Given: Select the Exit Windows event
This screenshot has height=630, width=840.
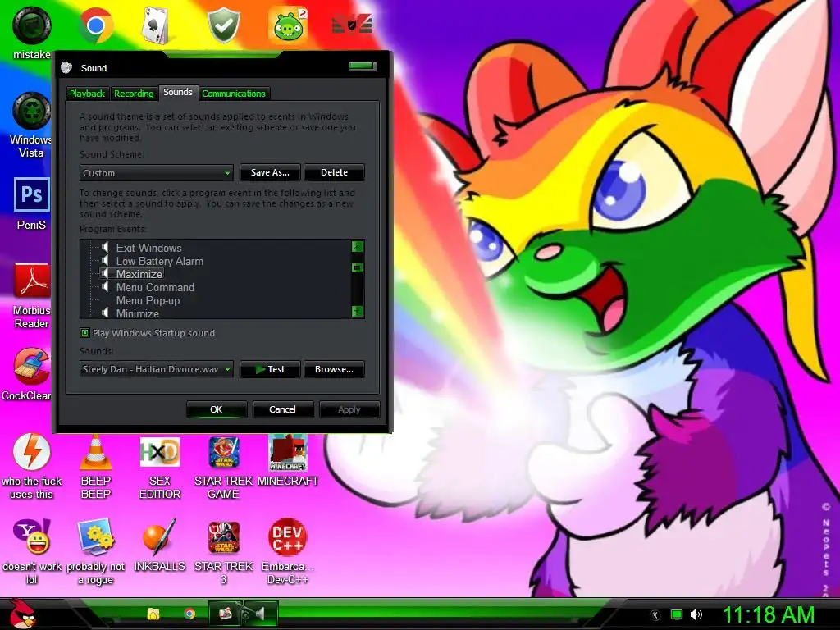Looking at the screenshot, I should point(149,248).
